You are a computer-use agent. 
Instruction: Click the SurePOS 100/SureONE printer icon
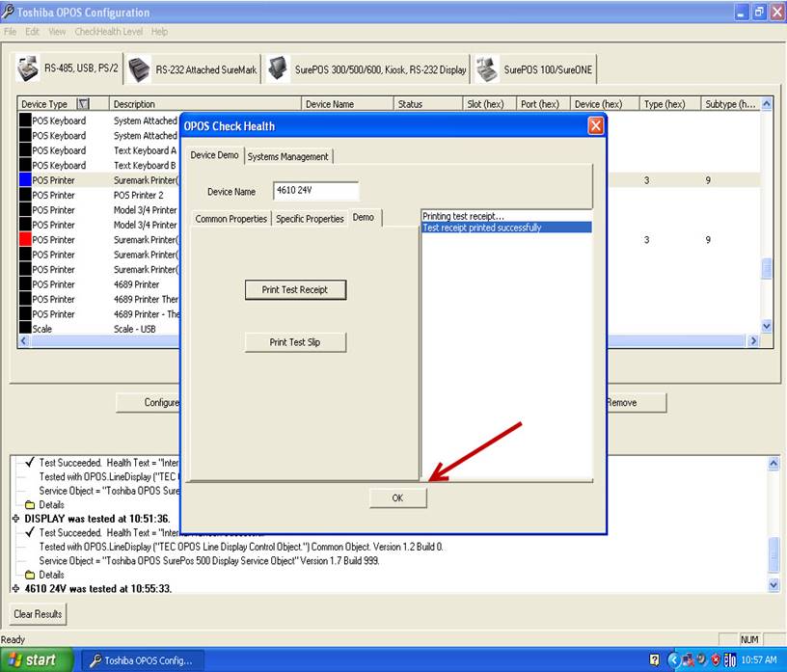point(487,69)
